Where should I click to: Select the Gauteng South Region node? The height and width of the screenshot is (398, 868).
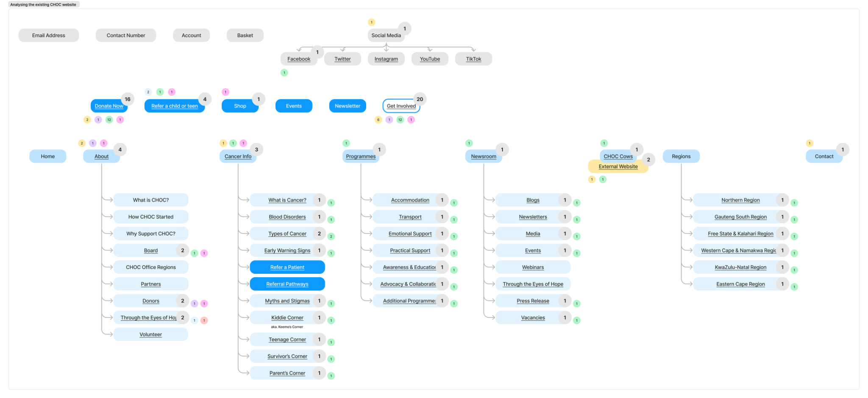coord(741,217)
